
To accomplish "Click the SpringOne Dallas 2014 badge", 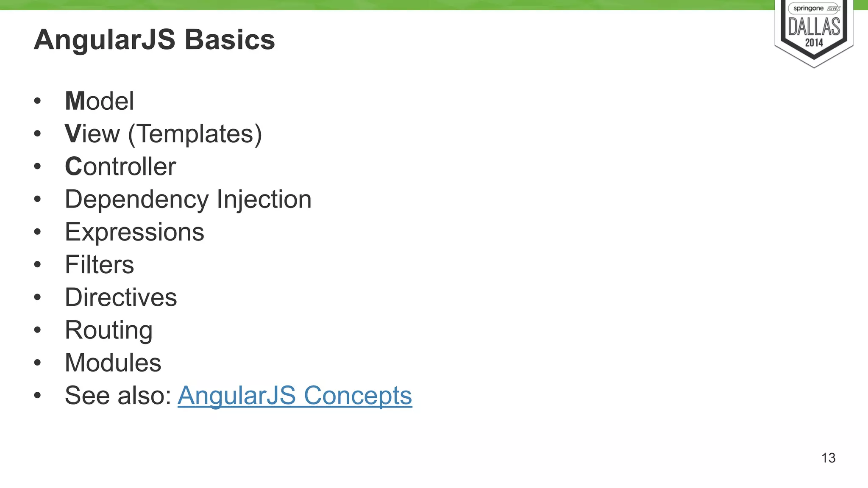I will [x=814, y=33].
